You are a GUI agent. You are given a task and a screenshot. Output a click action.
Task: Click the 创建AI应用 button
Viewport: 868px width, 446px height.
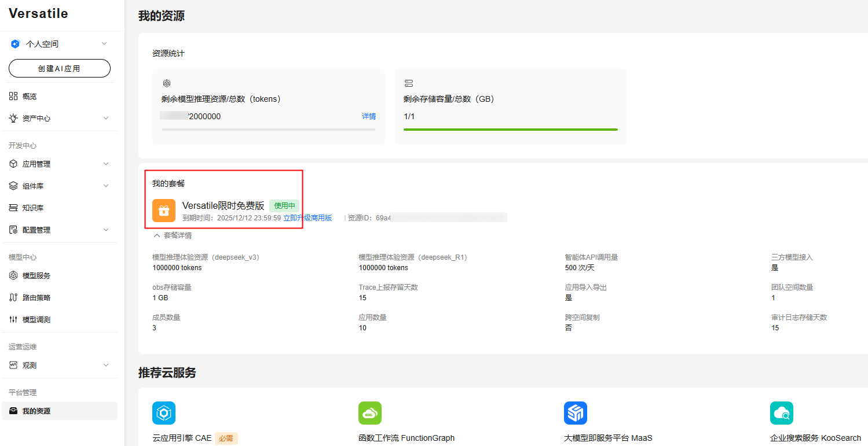click(x=60, y=68)
